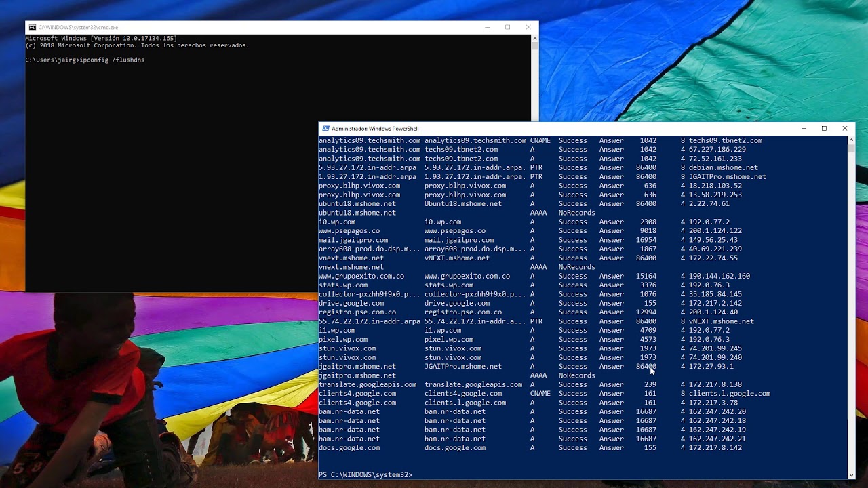Maximize the PowerShell window
The width and height of the screenshot is (868, 488).
824,128
